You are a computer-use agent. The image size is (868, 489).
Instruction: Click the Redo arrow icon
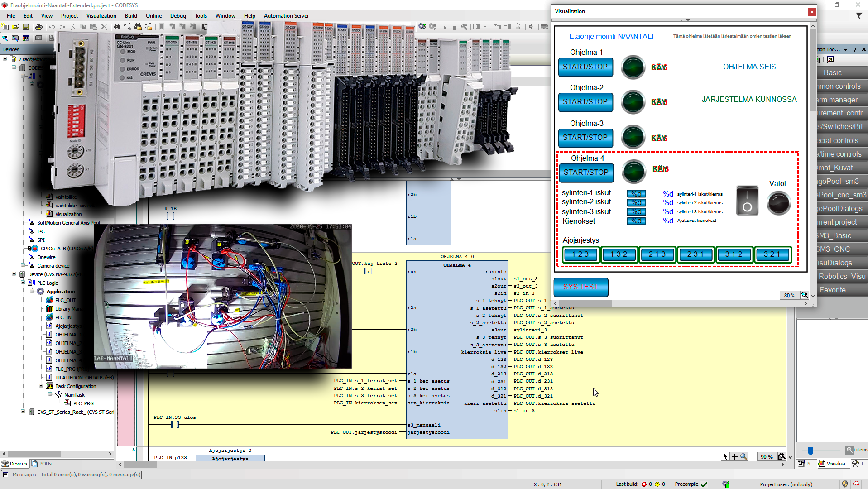[62, 27]
